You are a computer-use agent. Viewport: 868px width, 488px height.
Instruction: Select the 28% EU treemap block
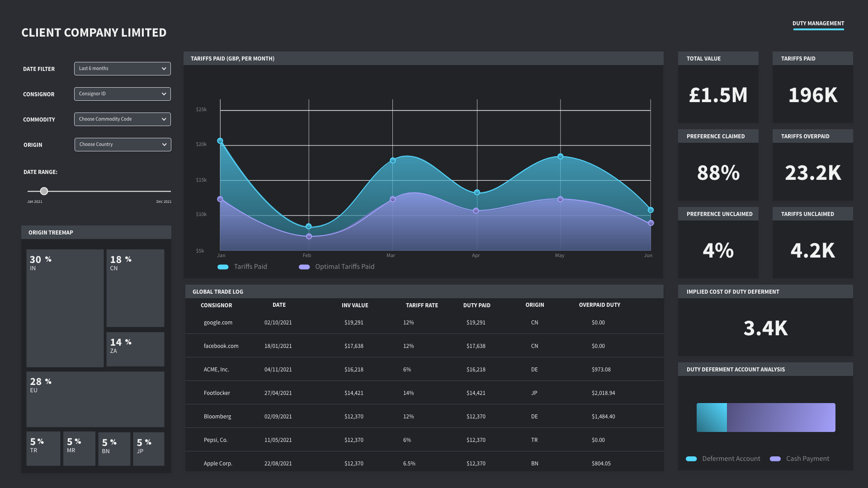(95, 399)
